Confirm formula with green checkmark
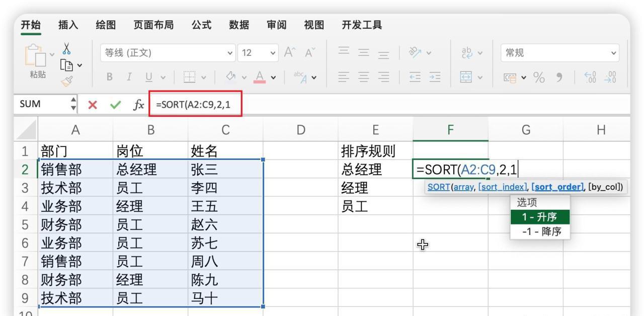The width and height of the screenshot is (644, 316). point(117,106)
